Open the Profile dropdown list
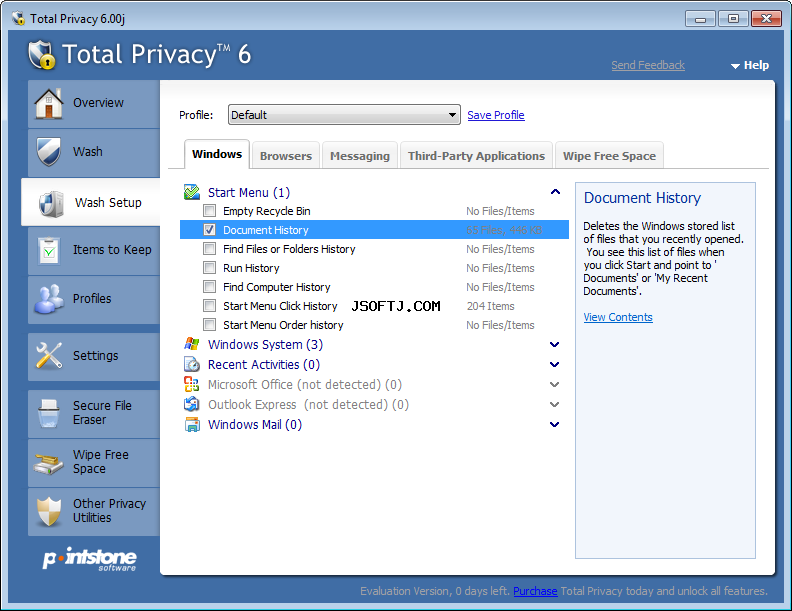 (344, 115)
